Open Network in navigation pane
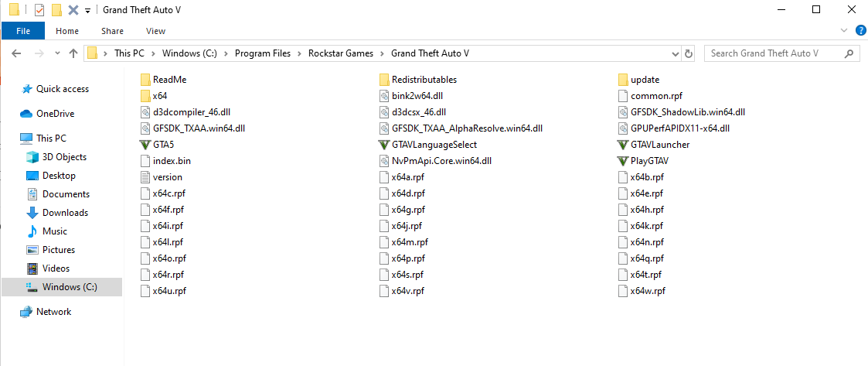 point(53,312)
